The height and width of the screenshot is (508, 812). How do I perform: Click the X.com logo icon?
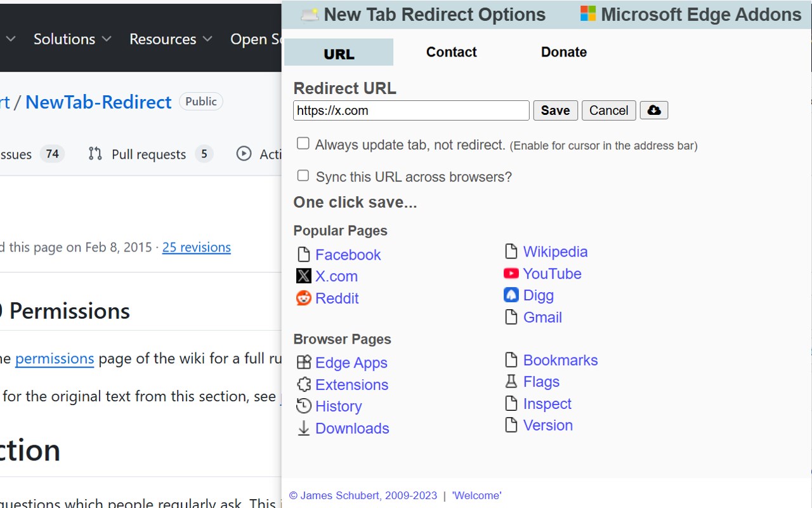pos(304,276)
